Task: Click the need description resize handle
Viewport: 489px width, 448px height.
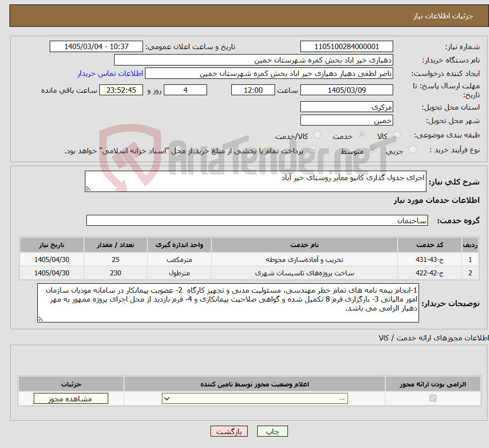Action: [88, 189]
